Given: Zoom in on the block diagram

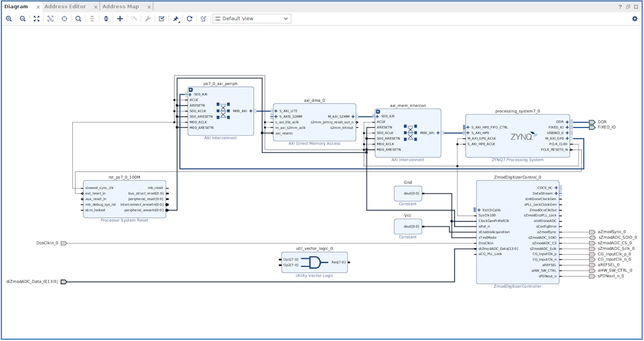Looking at the screenshot, I should [9, 19].
